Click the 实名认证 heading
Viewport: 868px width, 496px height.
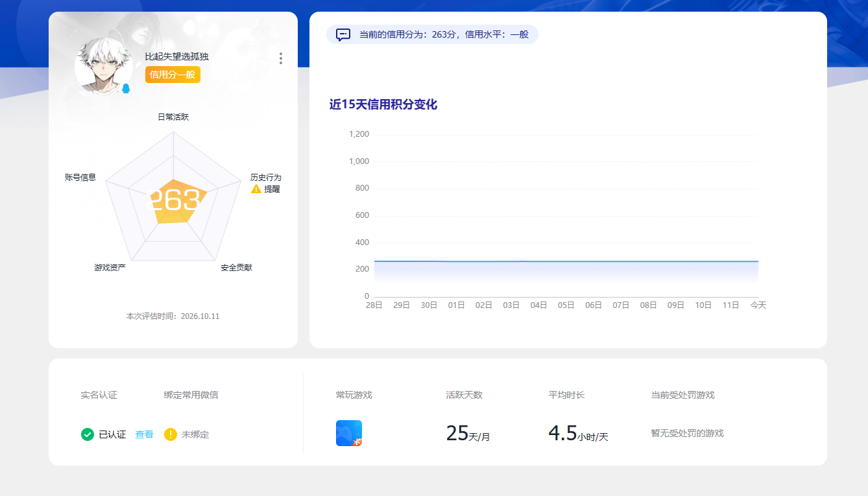[x=99, y=394]
